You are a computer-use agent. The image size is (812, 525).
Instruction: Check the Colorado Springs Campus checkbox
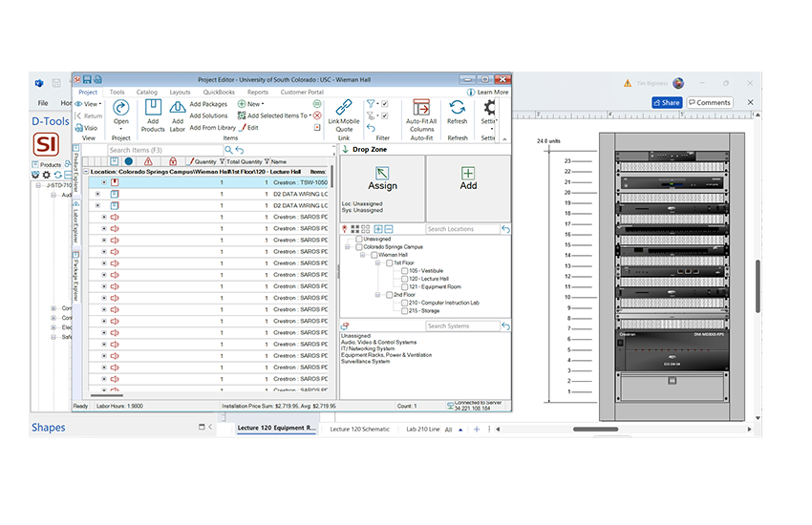pyautogui.click(x=359, y=246)
